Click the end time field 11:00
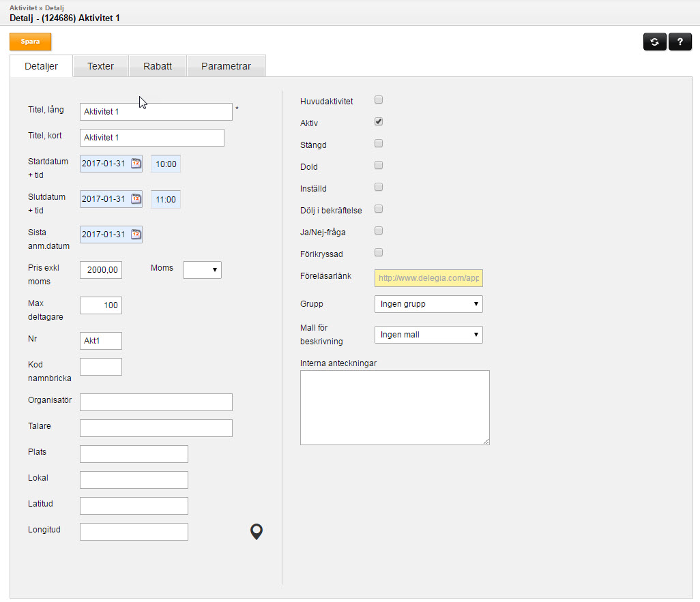 coord(166,199)
